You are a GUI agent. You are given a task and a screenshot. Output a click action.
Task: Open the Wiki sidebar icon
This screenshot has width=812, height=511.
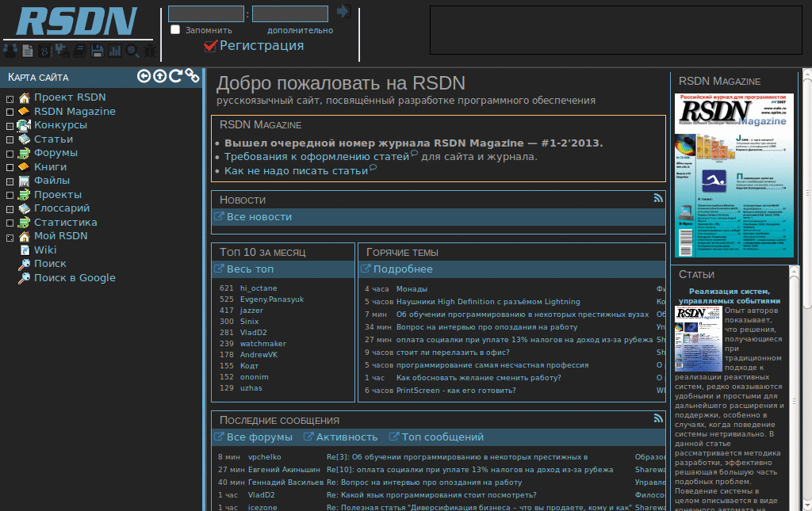click(x=26, y=250)
